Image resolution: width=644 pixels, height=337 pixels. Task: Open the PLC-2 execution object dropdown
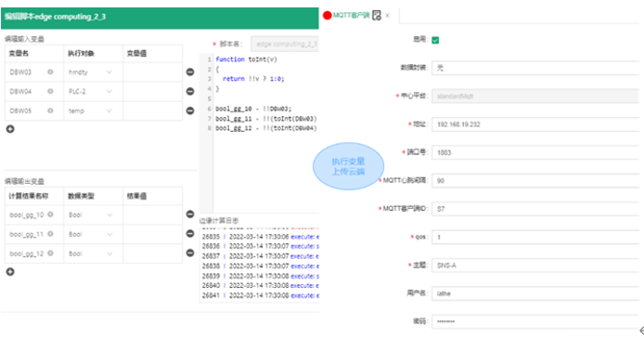tap(93, 91)
